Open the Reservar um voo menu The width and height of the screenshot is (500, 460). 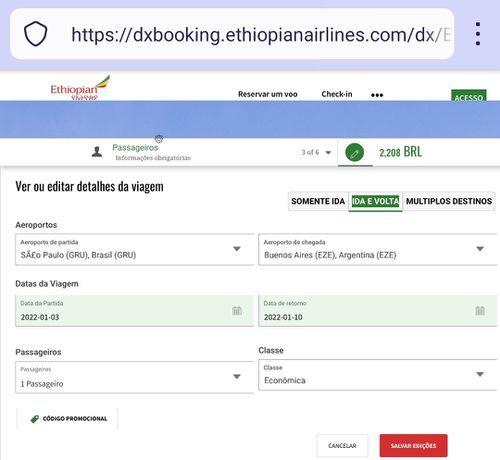(x=268, y=94)
